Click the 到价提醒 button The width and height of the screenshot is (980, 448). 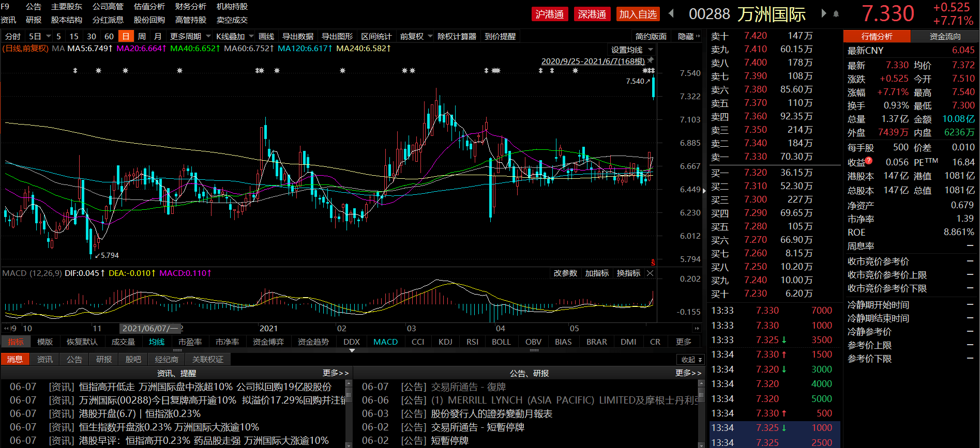pos(500,36)
